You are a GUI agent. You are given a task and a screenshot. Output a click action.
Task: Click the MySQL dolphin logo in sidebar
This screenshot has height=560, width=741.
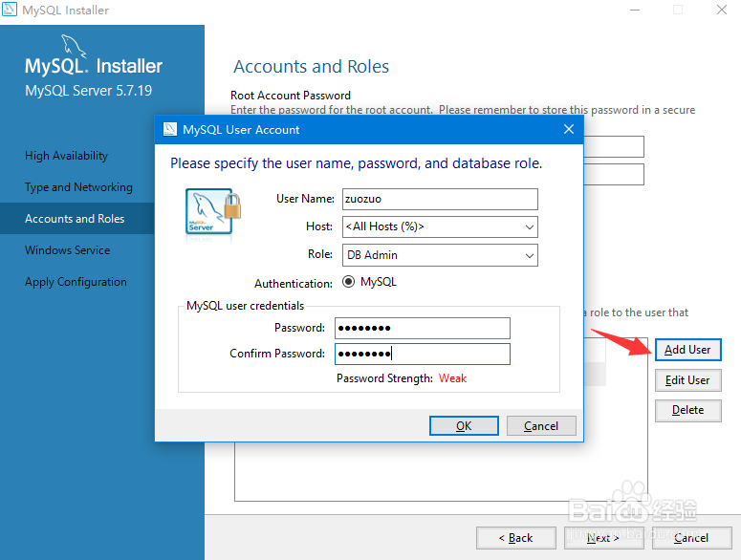(75, 46)
